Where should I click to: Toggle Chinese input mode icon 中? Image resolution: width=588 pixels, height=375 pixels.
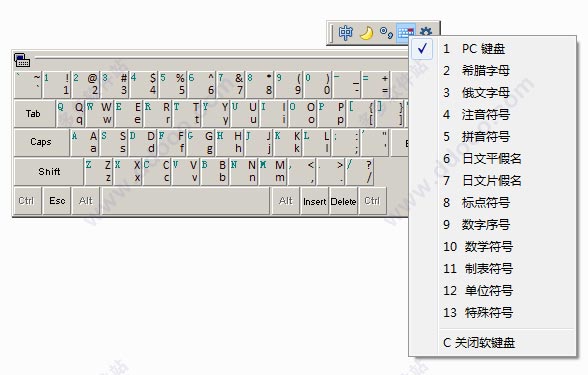(x=345, y=33)
